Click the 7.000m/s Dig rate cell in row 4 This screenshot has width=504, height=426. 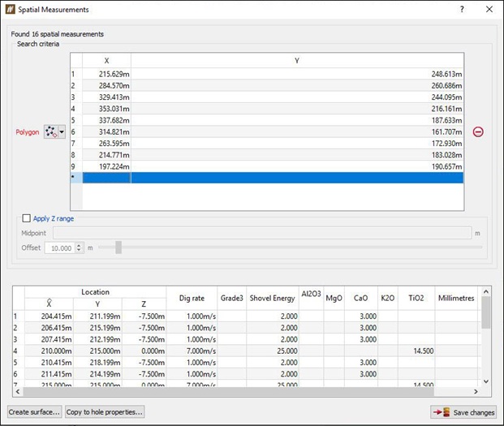[192, 351]
